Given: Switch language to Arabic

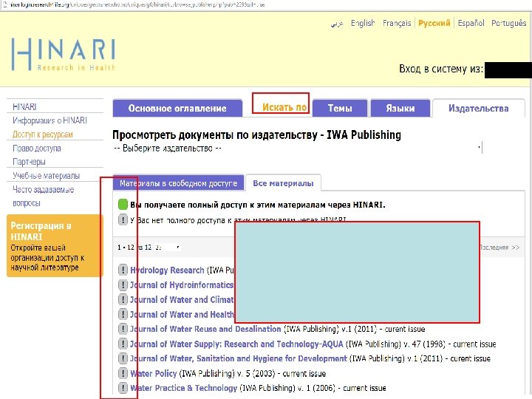Looking at the screenshot, I should (337, 23).
